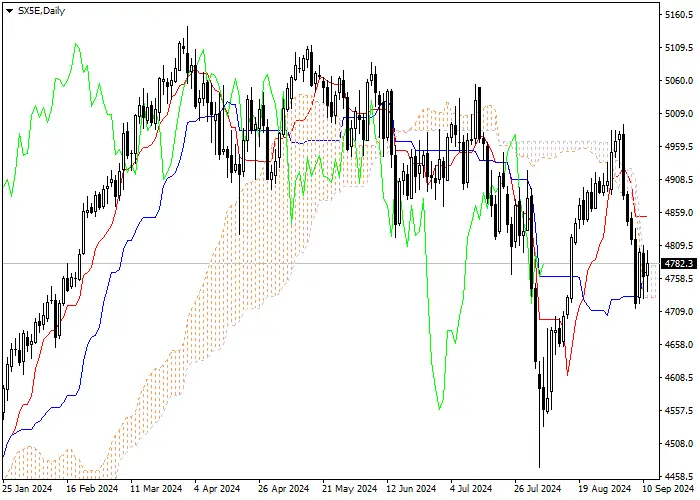Click the 4508.0 price axis label

679,443
